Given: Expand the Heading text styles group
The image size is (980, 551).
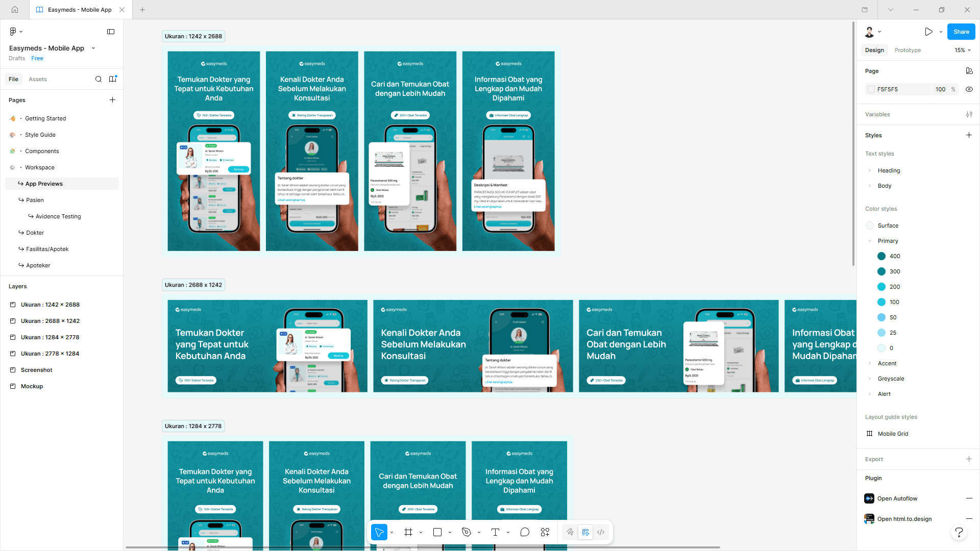Looking at the screenshot, I should 870,170.
